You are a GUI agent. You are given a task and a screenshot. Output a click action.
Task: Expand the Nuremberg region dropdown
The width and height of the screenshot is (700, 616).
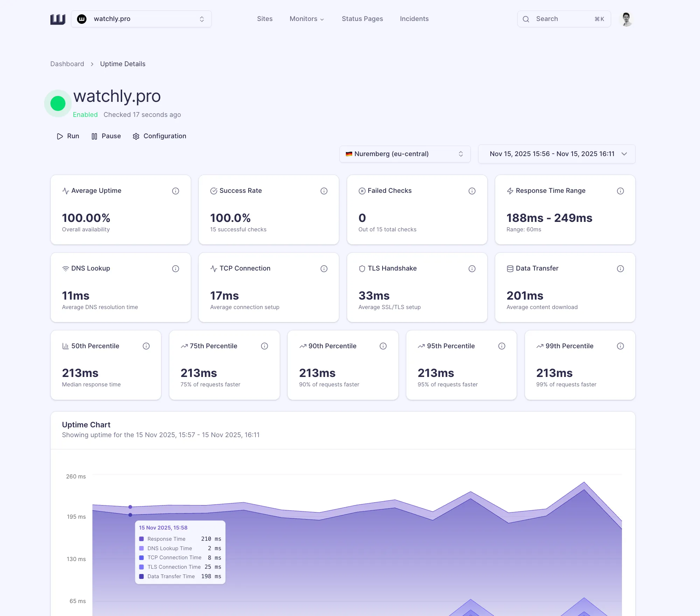(405, 154)
